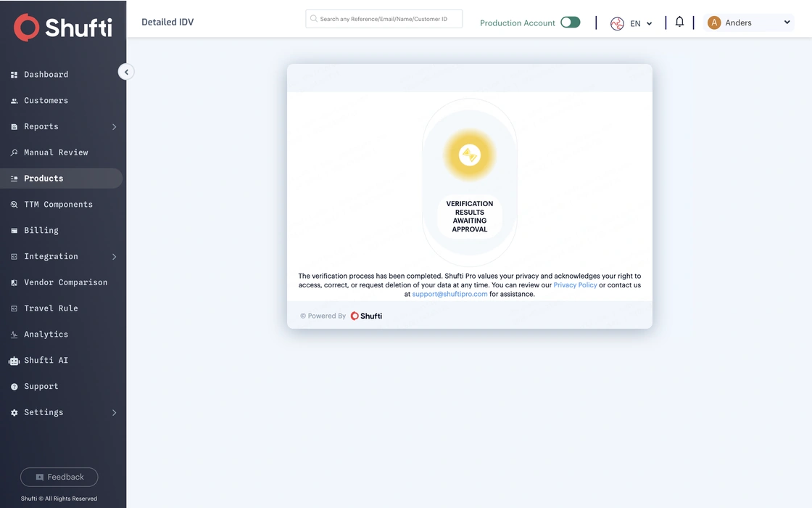The height and width of the screenshot is (508, 812).
Task: Open the Privacy Policy link
Action: (575, 285)
